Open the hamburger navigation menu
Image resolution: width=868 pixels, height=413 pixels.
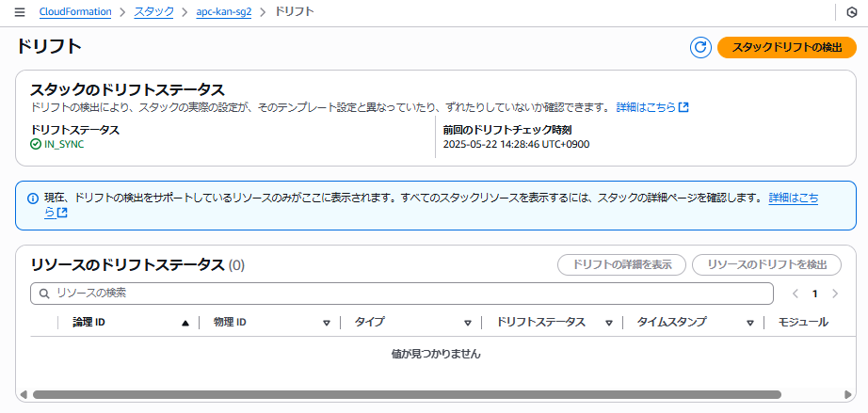pyautogui.click(x=20, y=12)
